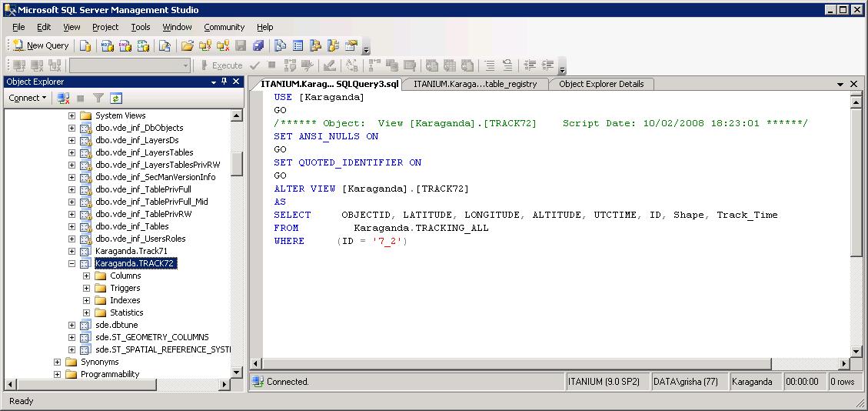Show the Object Explorer window icon

pyautogui.click(x=315, y=45)
